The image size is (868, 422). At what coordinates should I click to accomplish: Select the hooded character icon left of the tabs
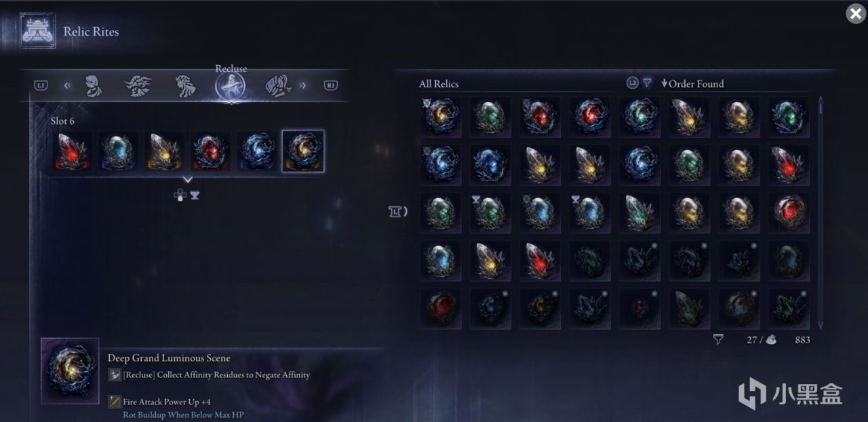[93, 85]
